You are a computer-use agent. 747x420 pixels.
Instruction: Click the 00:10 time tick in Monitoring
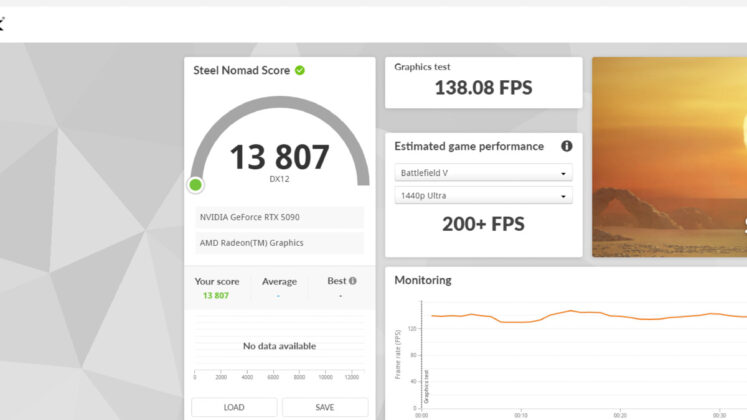click(521, 415)
